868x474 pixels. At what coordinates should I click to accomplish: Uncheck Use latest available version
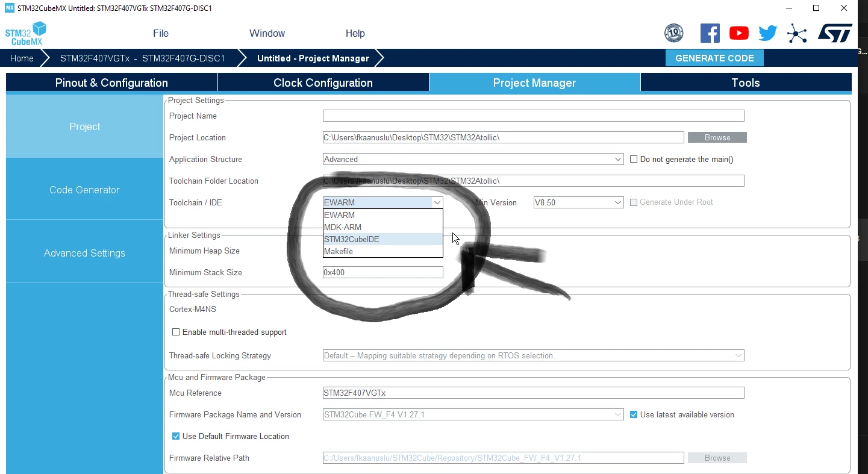[x=634, y=414]
